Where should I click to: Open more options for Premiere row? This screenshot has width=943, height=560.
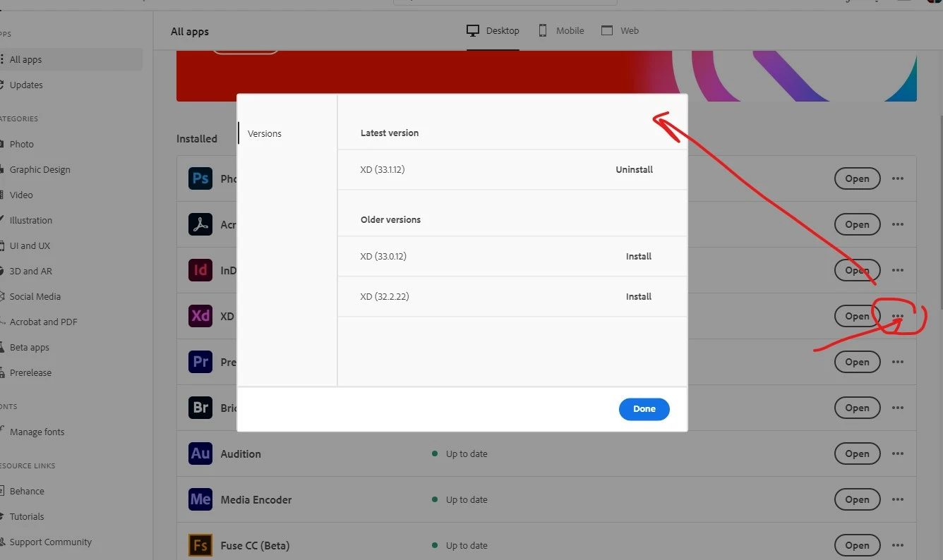[898, 362]
